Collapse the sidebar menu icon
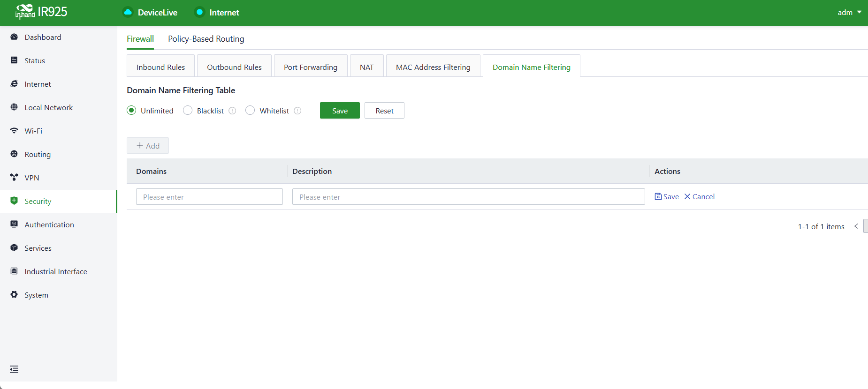 point(14,369)
